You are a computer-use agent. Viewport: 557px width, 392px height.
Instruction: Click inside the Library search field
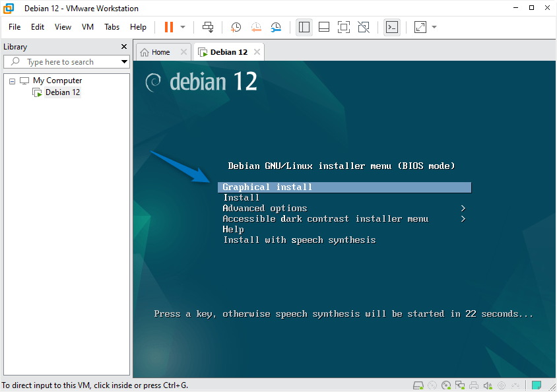[66, 61]
